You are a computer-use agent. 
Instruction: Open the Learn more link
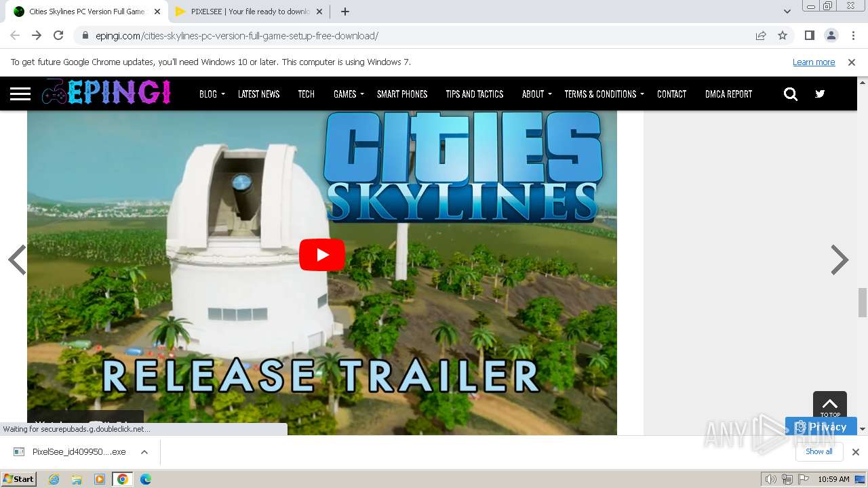(x=814, y=62)
